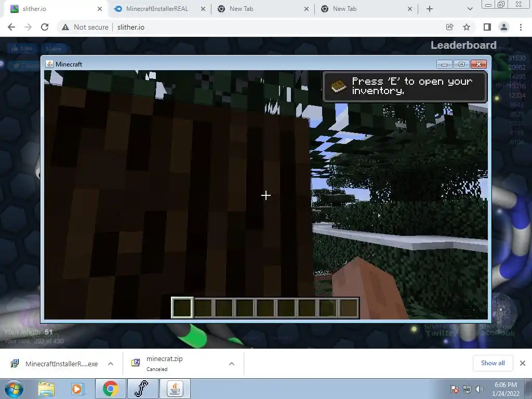
Task: Share this page via share icon
Action: pyautogui.click(x=449, y=27)
